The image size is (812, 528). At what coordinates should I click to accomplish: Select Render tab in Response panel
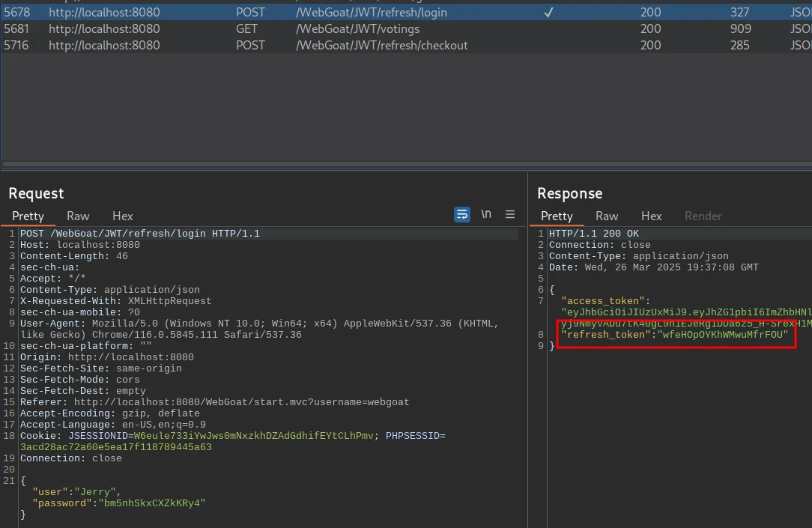point(703,216)
